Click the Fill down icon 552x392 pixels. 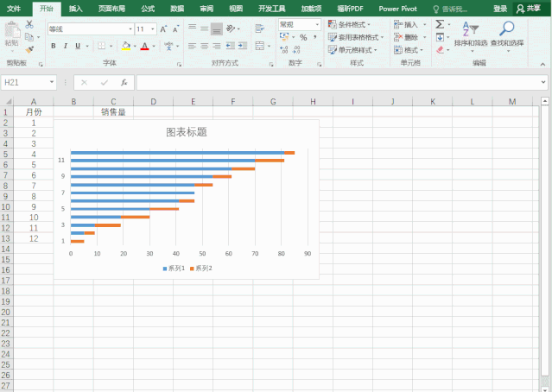click(440, 37)
